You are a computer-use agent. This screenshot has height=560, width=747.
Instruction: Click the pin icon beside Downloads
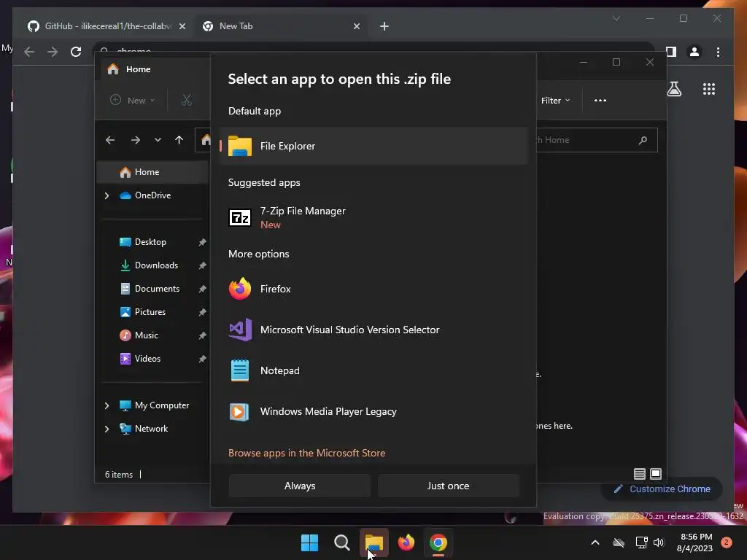pos(202,265)
